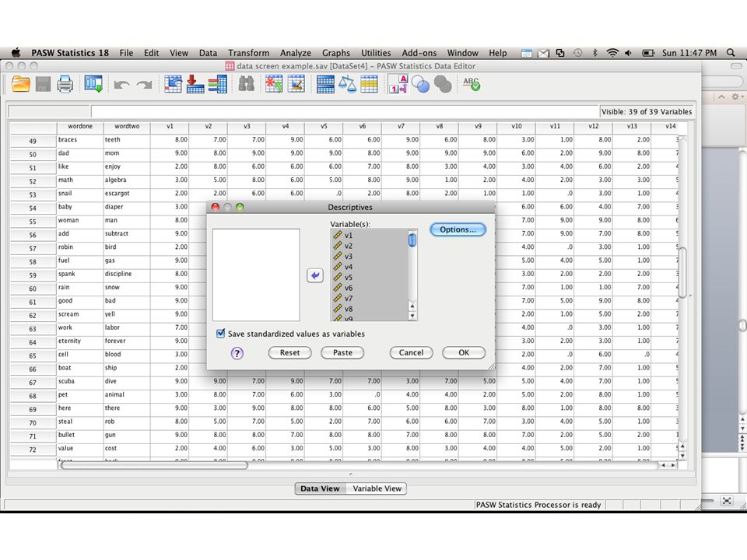Open Descriptives help question mark
This screenshot has width=747, height=560.
coord(237,353)
